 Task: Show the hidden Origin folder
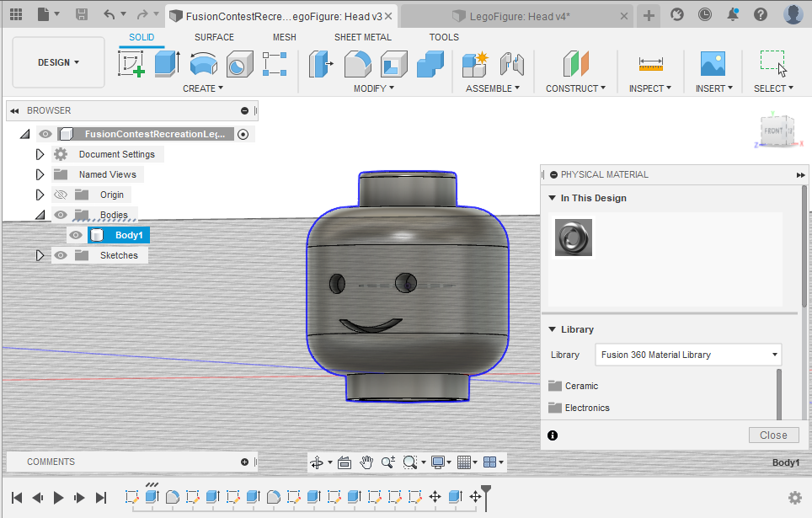pyautogui.click(x=61, y=195)
